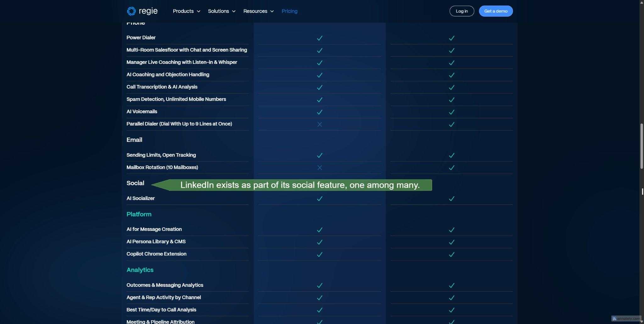
Task: Expand the Solutions dropdown menu
Action: tap(222, 11)
